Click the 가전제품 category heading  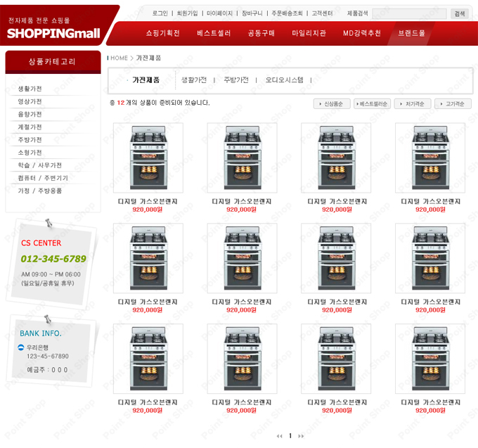[x=146, y=80]
